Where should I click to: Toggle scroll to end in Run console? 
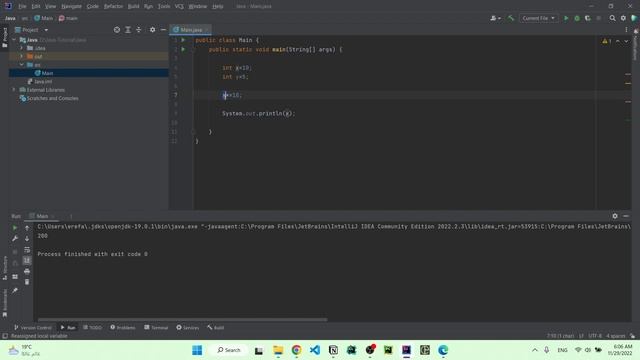[x=27, y=260]
